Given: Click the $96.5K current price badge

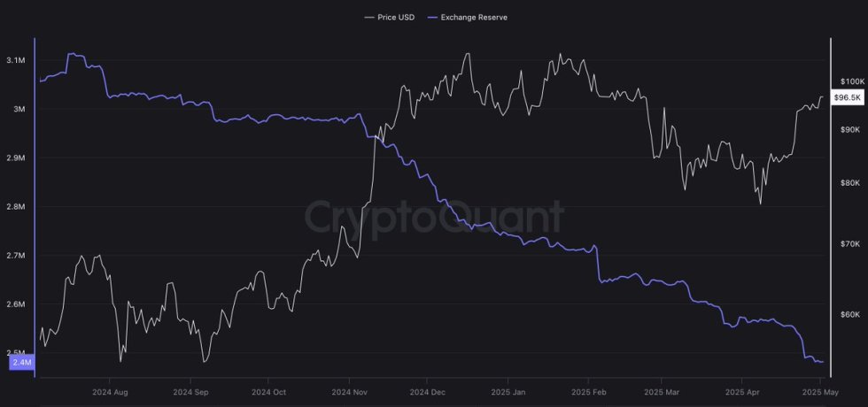Looking at the screenshot, I should pyautogui.click(x=849, y=97).
